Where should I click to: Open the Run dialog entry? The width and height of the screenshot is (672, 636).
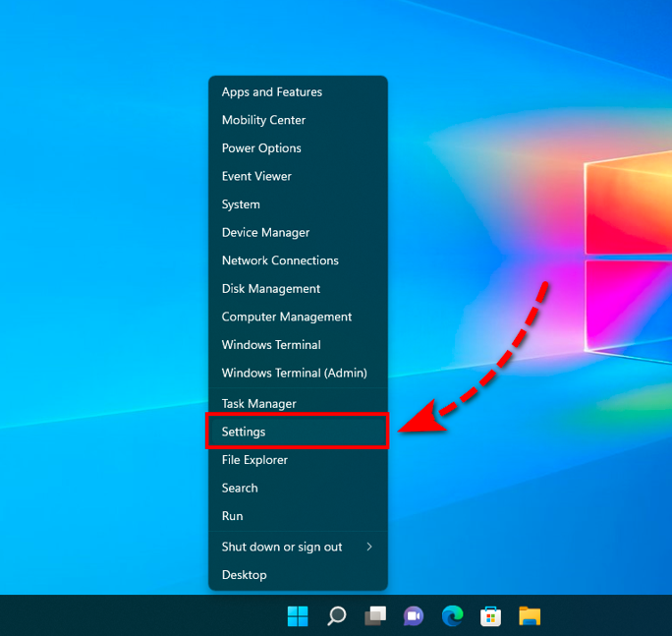pos(298,515)
